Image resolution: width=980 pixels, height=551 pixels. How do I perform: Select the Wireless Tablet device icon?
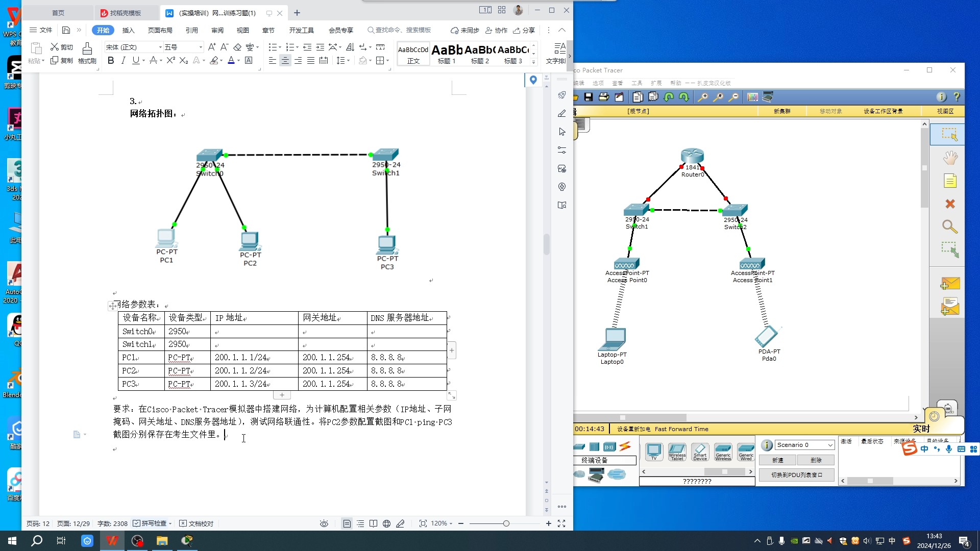677,452
